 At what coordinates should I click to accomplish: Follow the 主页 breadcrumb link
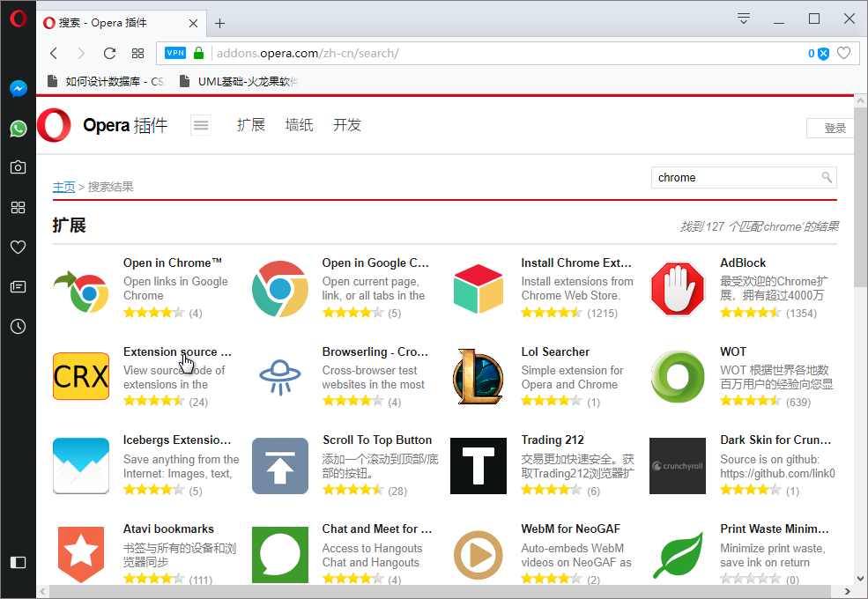coord(63,187)
